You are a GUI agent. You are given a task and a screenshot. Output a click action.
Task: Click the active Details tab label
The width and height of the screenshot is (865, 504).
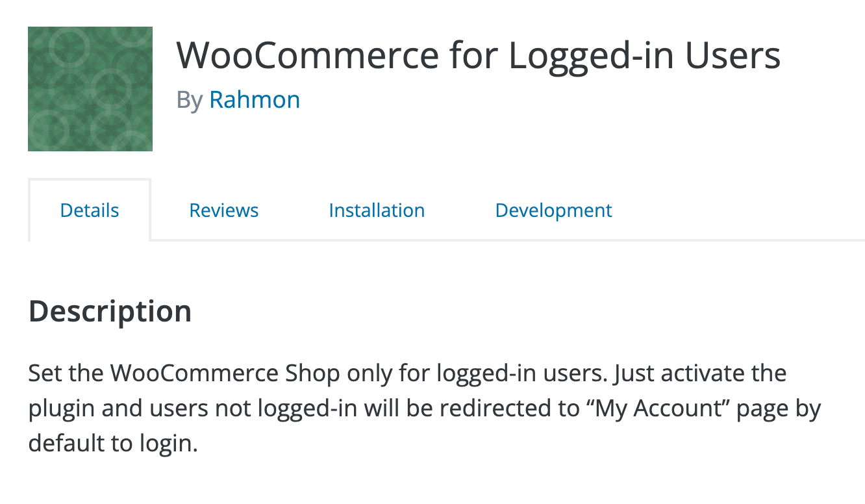[x=89, y=210]
